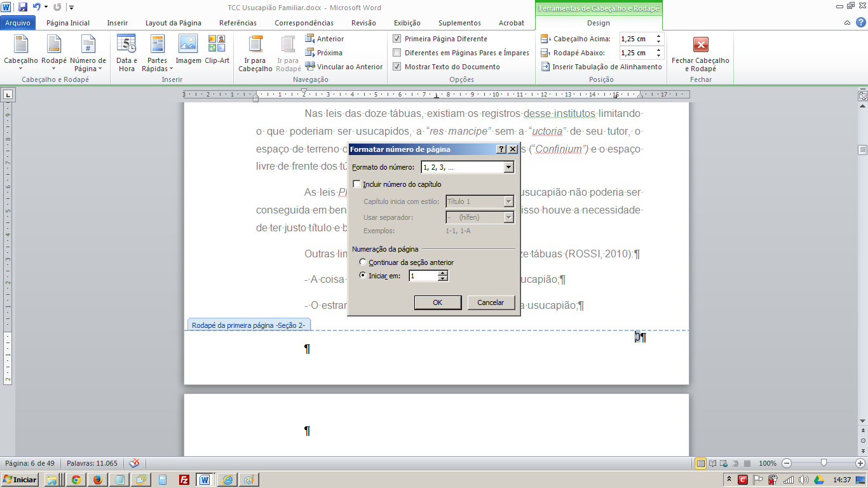Open the Cabeçalho header gallery
This screenshot has width=868, height=488.
(x=21, y=53)
